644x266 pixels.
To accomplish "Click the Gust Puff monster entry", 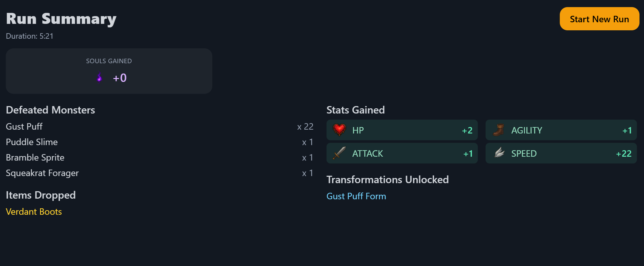I will point(24,126).
